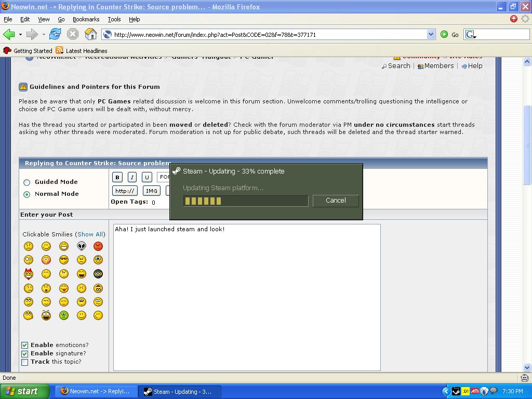Expand the address bar URL history dropdown

[431, 34]
